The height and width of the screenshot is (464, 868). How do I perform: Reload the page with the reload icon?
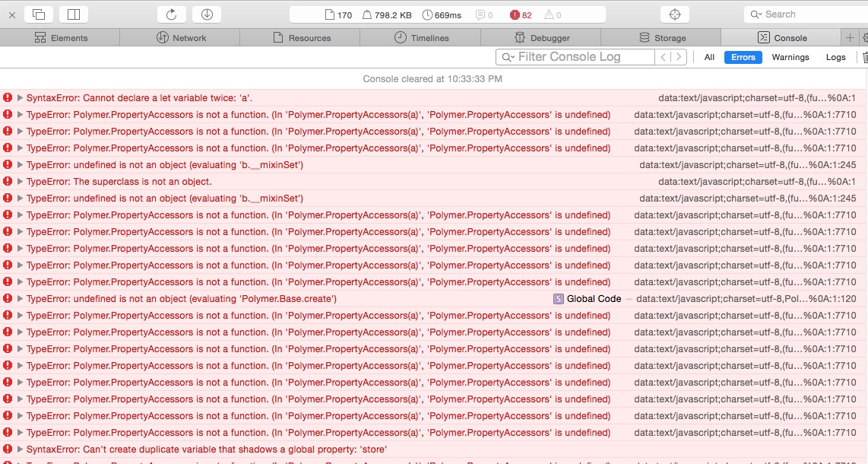click(x=171, y=14)
